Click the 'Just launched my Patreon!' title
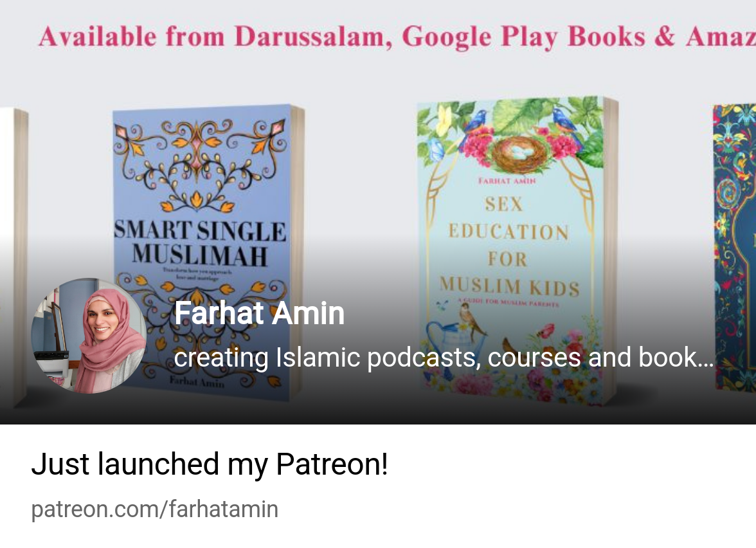756x548 pixels. tap(210, 464)
